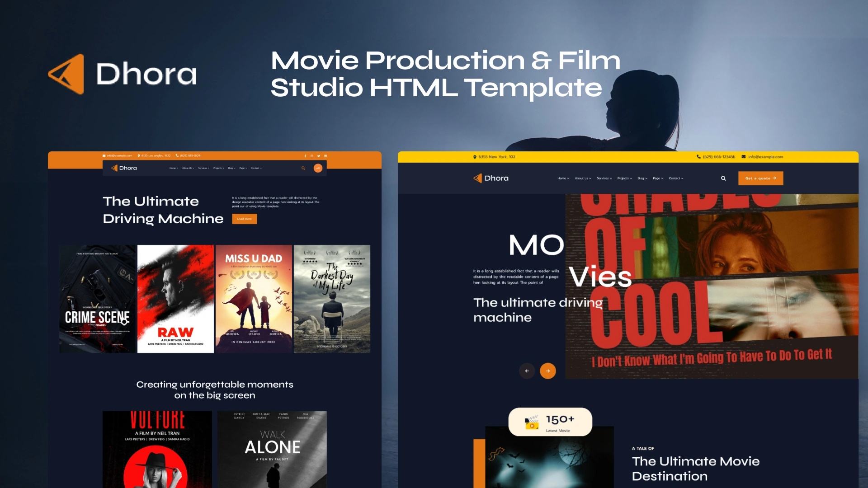Screen dimensions: 868x488
Task: Open Page menu in orange-header page
Action: (x=243, y=168)
